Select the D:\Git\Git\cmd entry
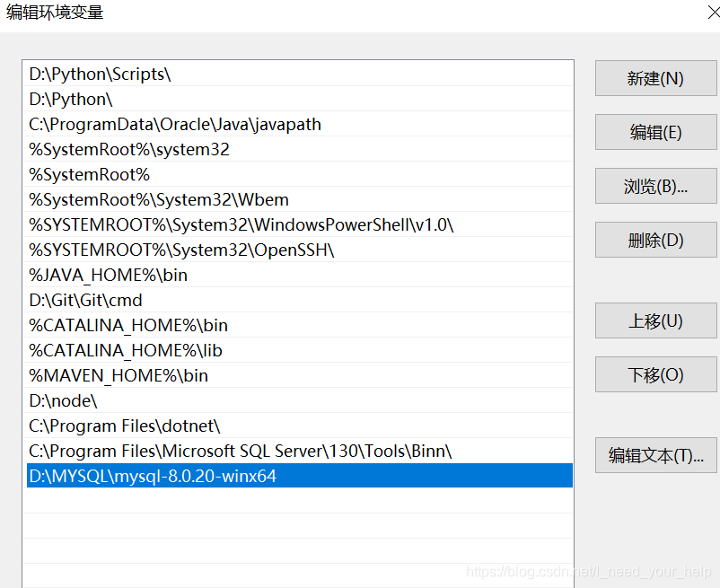The image size is (720, 588). coord(298,300)
